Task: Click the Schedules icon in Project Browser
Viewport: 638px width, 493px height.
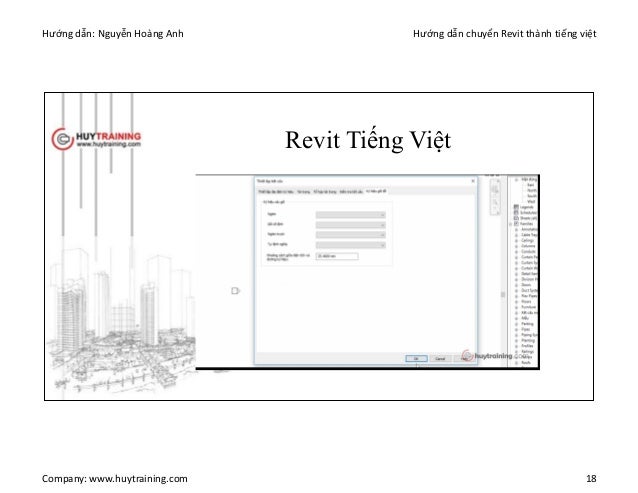Action: [516, 213]
